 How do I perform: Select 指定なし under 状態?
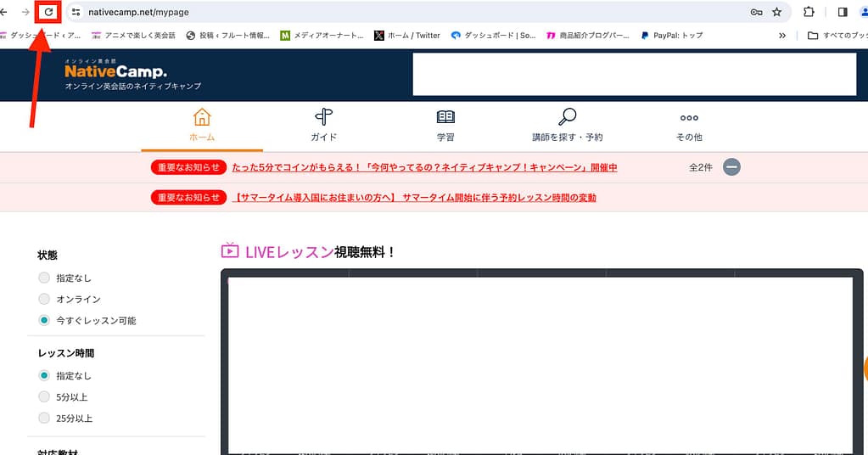click(x=44, y=278)
